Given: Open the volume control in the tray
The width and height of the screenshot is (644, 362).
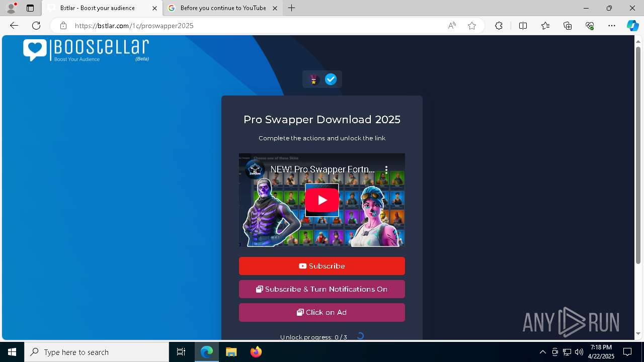Looking at the screenshot, I should (579, 352).
